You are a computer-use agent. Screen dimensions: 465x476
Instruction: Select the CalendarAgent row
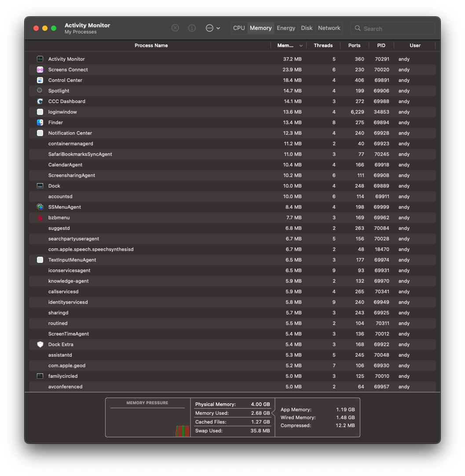pyautogui.click(x=232, y=165)
